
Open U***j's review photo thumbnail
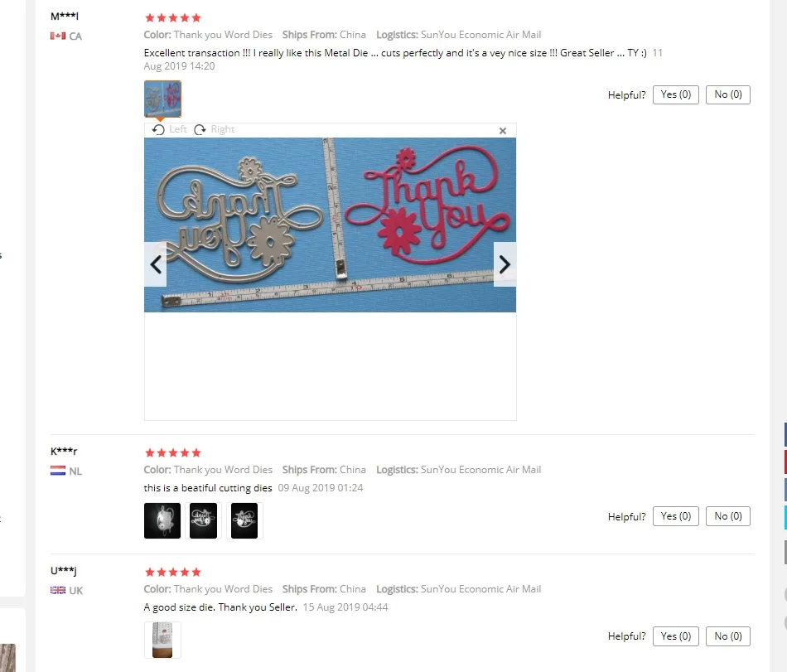click(162, 640)
